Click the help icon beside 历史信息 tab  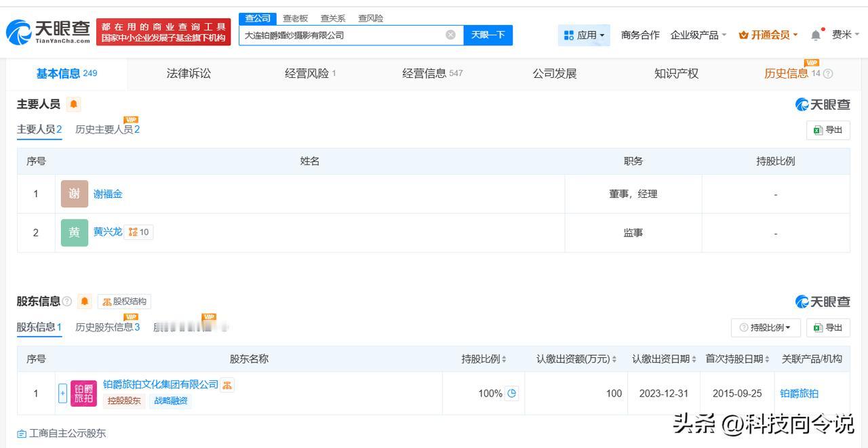coord(828,74)
